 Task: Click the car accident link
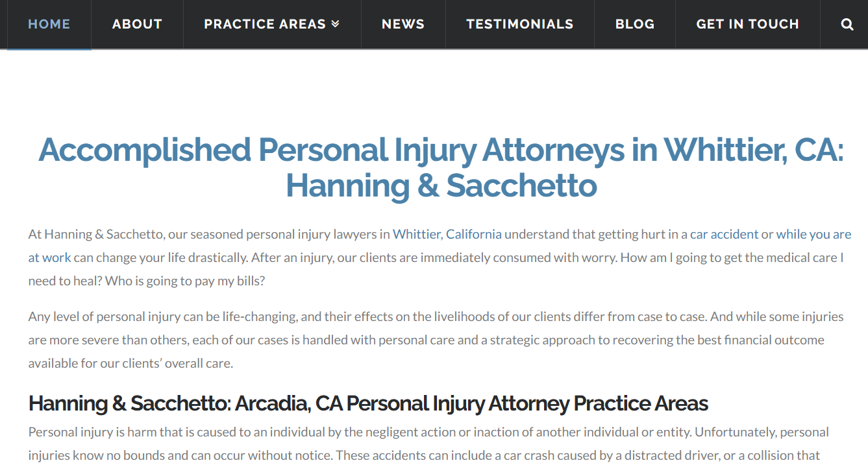724,234
